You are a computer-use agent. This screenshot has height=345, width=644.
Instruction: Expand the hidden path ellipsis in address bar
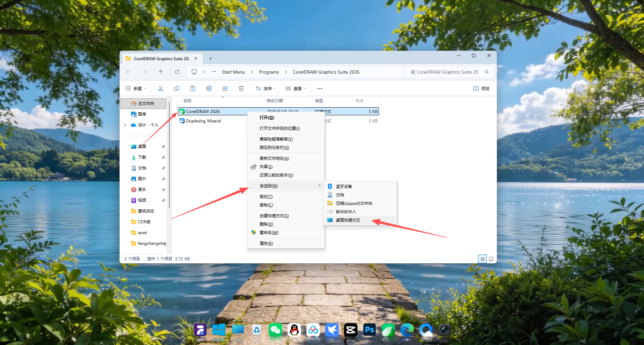pyautogui.click(x=214, y=72)
